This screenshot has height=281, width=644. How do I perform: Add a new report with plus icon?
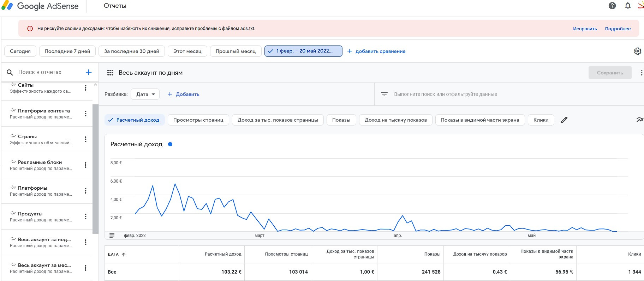click(89, 72)
